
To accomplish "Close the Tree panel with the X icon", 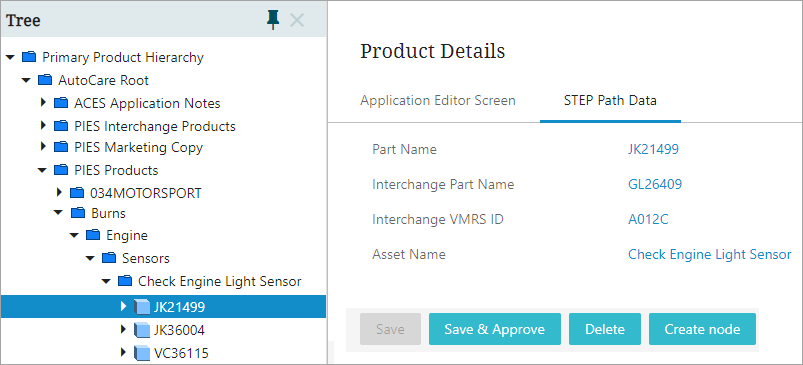I will 297,20.
